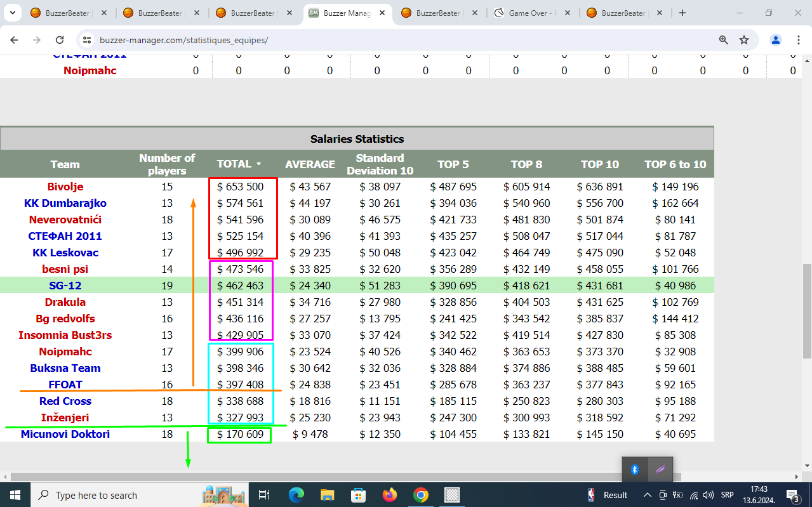Click the Bluetooth icon in tray overflow

click(634, 470)
